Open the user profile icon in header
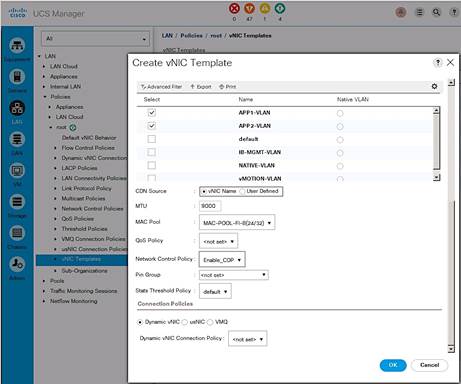This screenshot has width=461, height=384. 401,12
